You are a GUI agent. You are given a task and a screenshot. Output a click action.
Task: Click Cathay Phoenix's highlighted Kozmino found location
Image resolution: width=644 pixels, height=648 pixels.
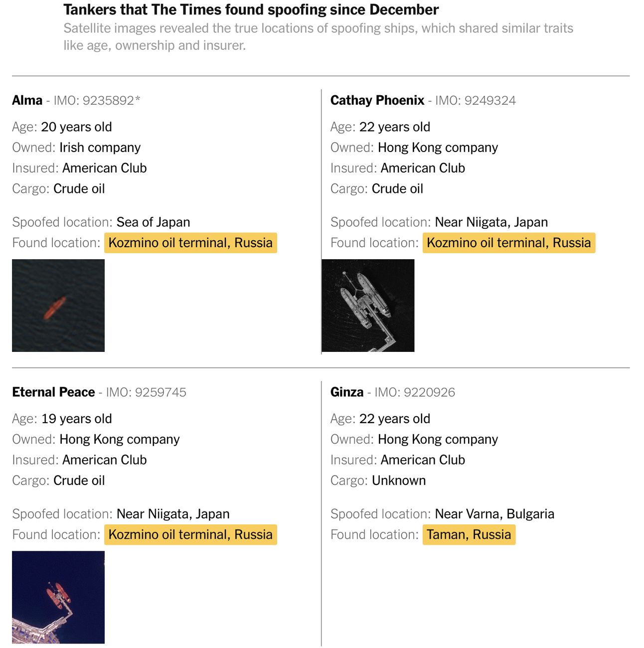coord(509,243)
